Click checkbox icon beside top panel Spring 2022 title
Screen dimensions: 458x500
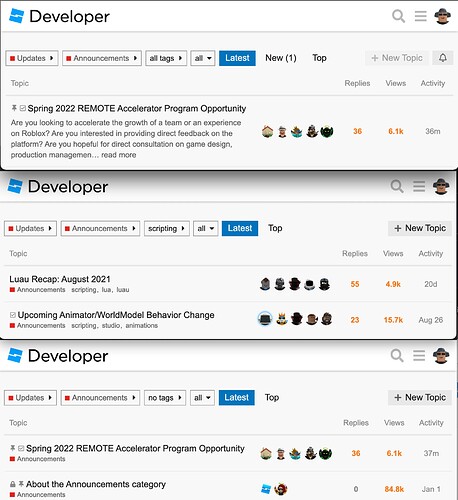tap(23, 108)
